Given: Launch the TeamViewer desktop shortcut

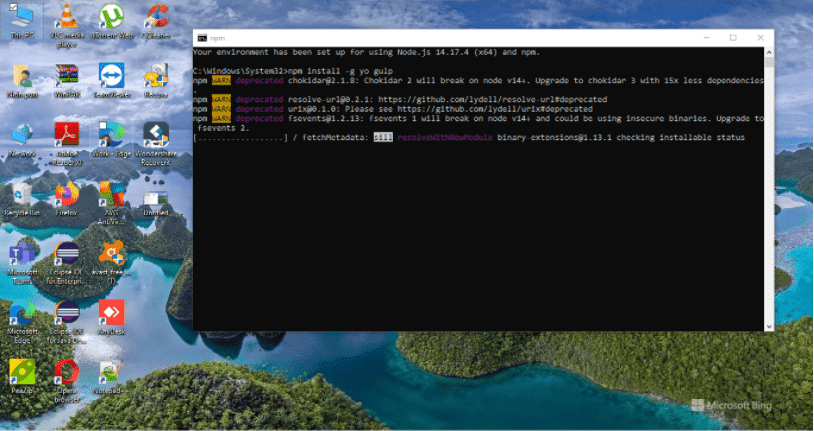Looking at the screenshot, I should pyautogui.click(x=111, y=76).
